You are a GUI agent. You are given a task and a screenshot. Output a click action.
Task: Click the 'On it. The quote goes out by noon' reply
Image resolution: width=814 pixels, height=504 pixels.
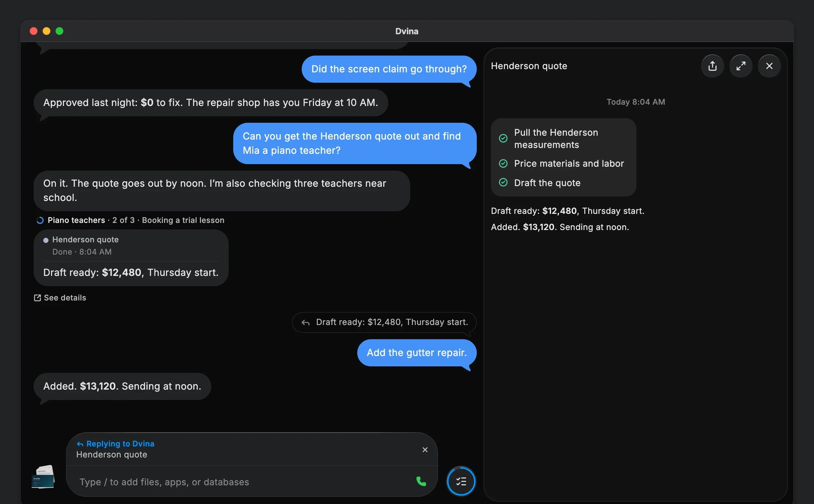point(222,191)
